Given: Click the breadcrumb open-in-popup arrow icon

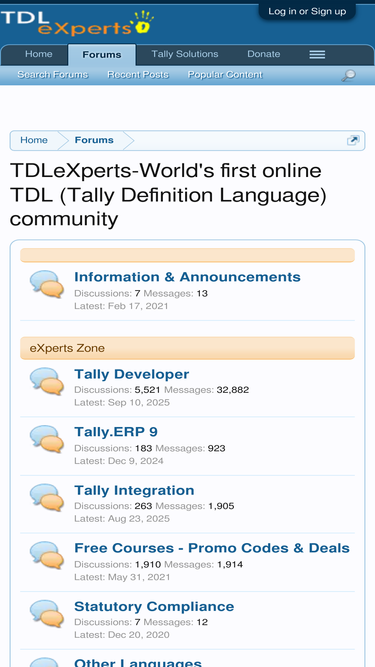Looking at the screenshot, I should pos(353,140).
